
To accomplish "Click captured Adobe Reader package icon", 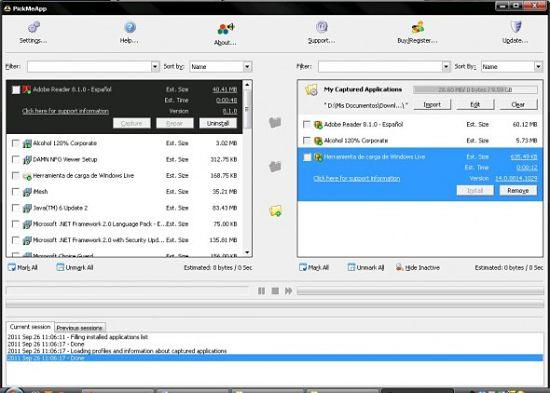I will (x=318, y=125).
